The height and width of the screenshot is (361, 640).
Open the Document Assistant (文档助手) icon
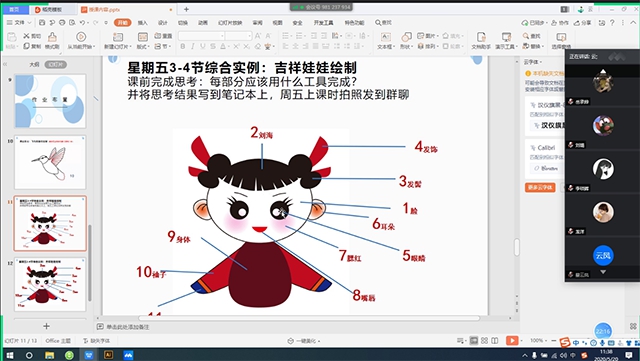click(x=481, y=37)
